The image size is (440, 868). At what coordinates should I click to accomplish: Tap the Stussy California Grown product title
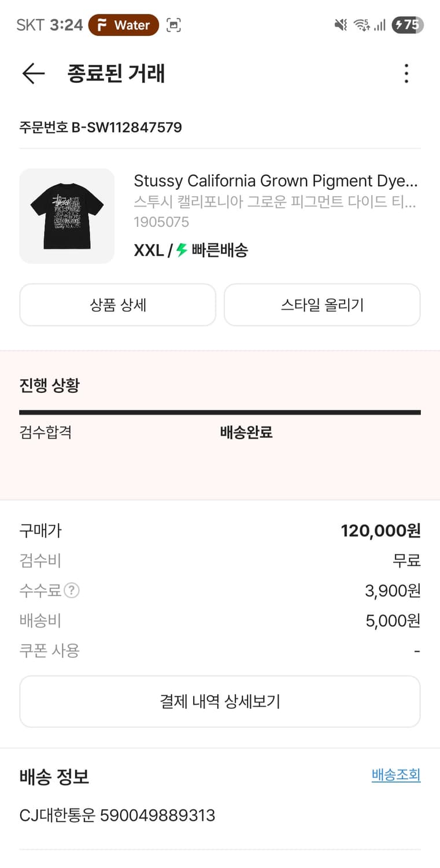[x=275, y=181]
